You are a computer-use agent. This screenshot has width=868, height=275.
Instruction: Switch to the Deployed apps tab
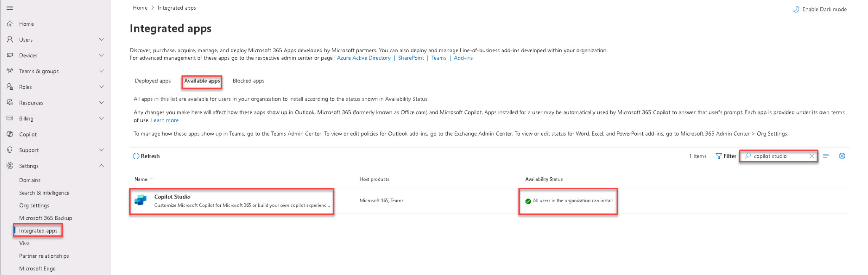click(x=152, y=81)
